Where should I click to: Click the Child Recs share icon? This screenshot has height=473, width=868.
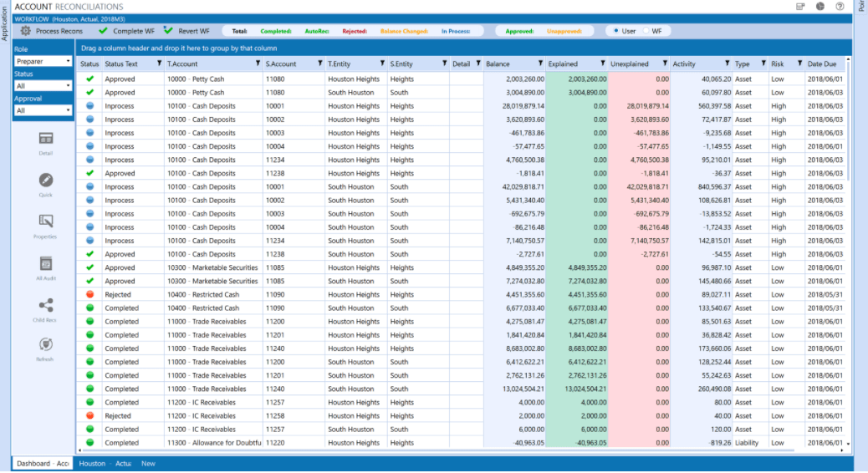point(46,305)
